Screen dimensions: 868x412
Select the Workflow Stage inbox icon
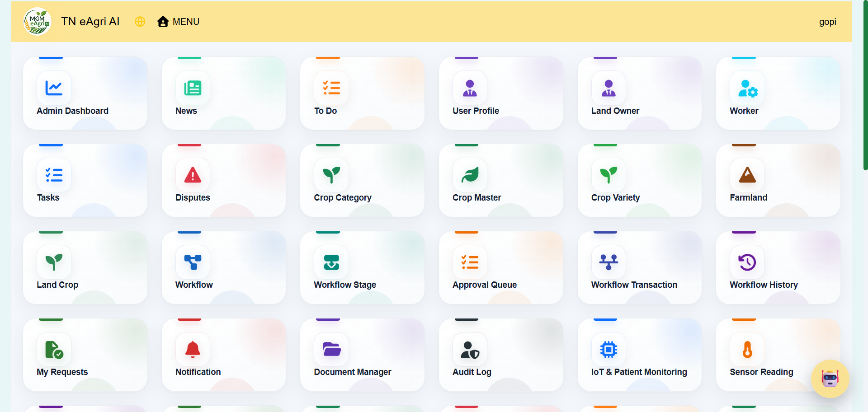[331, 262]
